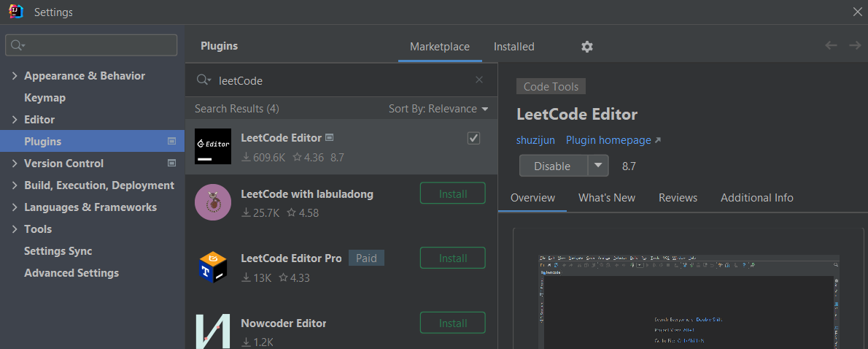
Task: Select the Plugins settings item
Action: point(92,141)
